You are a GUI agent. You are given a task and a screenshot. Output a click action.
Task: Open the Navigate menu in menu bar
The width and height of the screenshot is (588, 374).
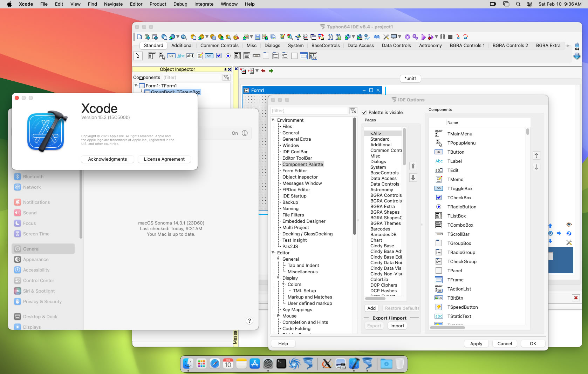pos(113,4)
